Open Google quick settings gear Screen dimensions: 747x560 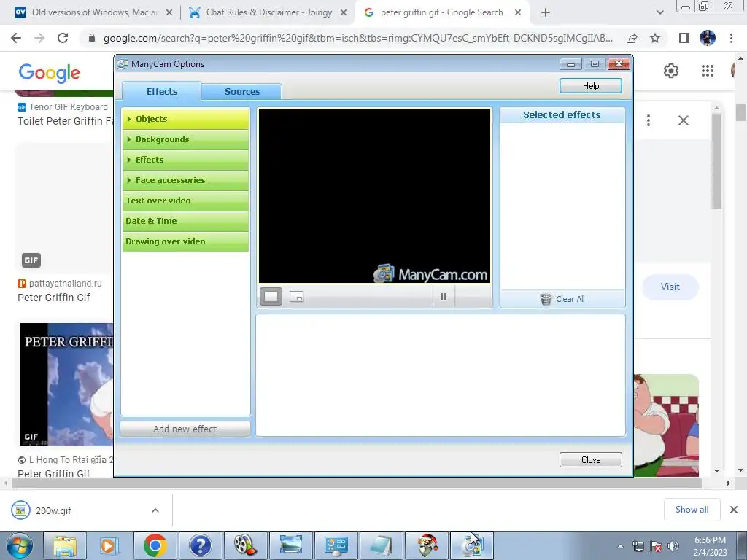671,71
